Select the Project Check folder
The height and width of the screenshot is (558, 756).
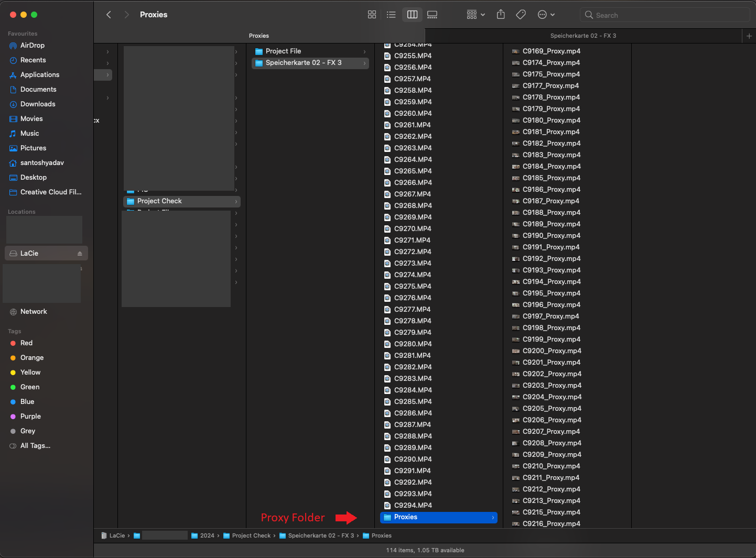click(181, 201)
